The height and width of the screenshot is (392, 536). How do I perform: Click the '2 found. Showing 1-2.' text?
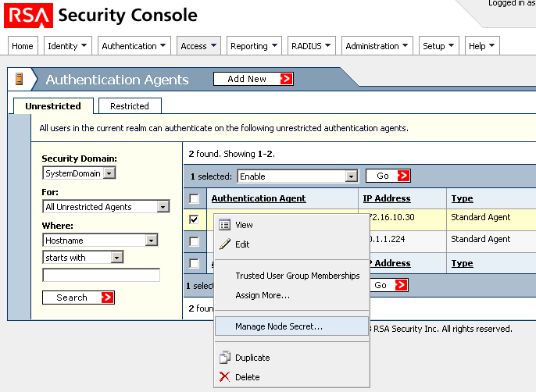(232, 154)
